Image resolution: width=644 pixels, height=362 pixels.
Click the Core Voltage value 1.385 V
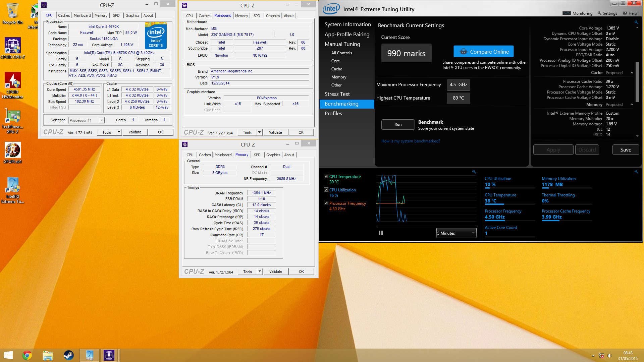(612, 28)
